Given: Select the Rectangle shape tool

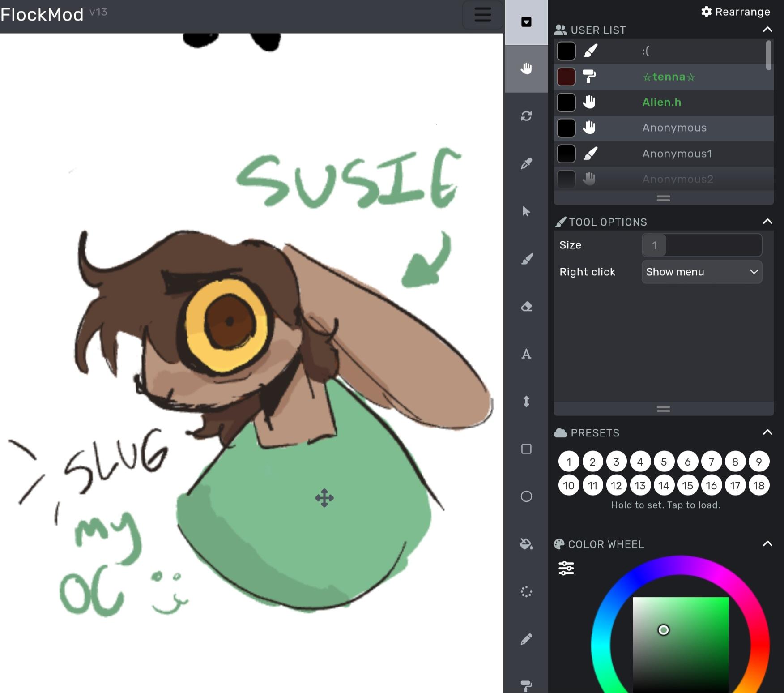Looking at the screenshot, I should [526, 449].
